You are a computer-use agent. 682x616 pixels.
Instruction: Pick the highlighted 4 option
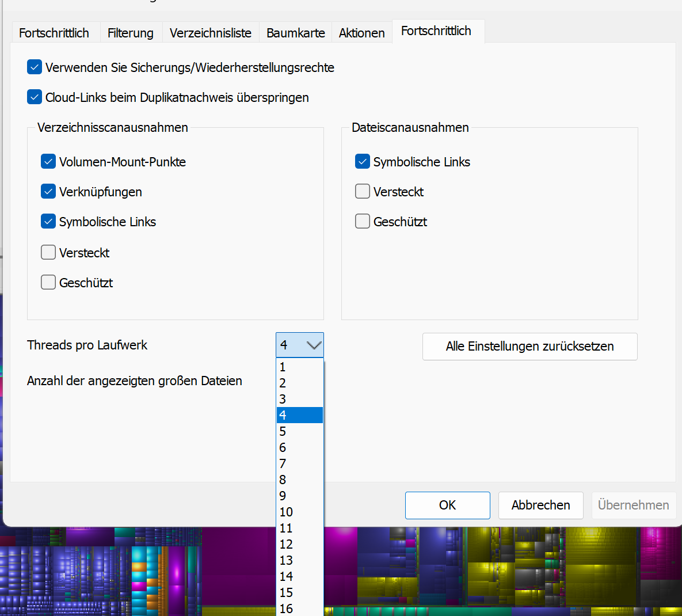tap(300, 416)
